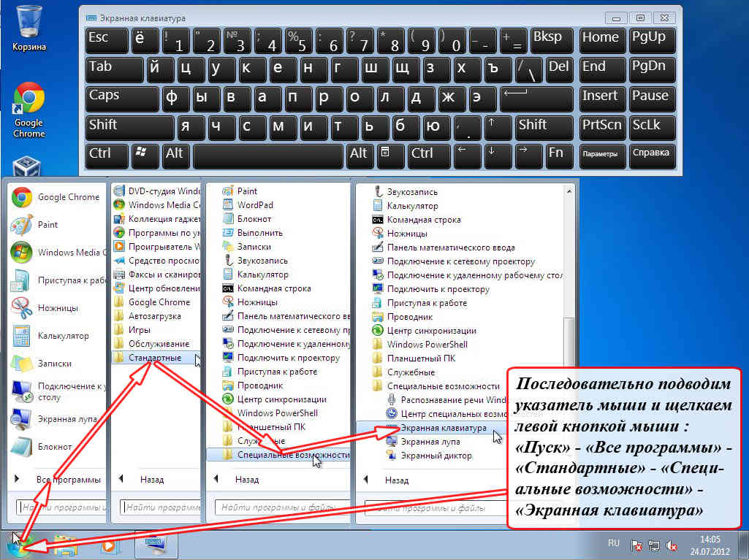Open DVD-студия Windows in All Programs
This screenshot has height=560, width=749.
[156, 191]
